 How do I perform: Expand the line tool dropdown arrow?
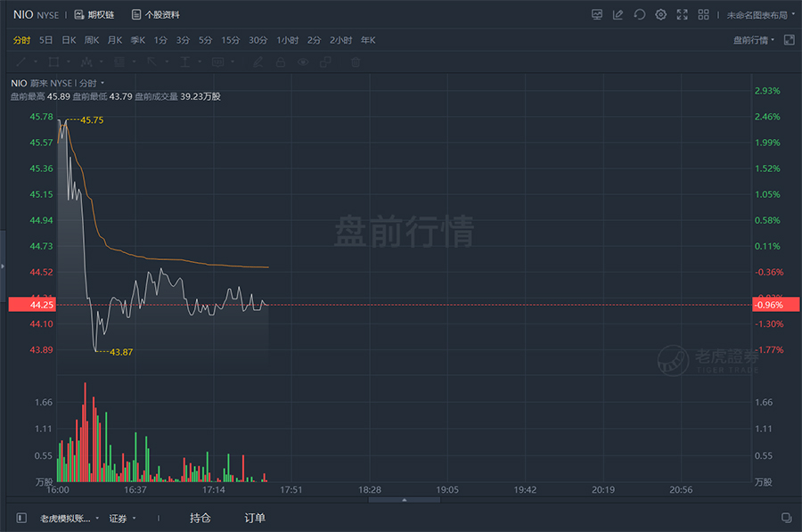tap(36, 61)
